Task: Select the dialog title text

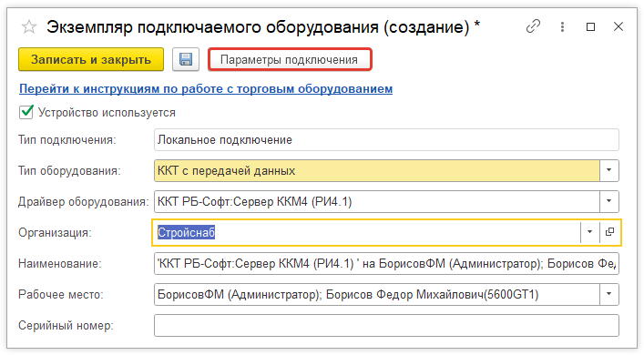Action: pyautogui.click(x=263, y=27)
